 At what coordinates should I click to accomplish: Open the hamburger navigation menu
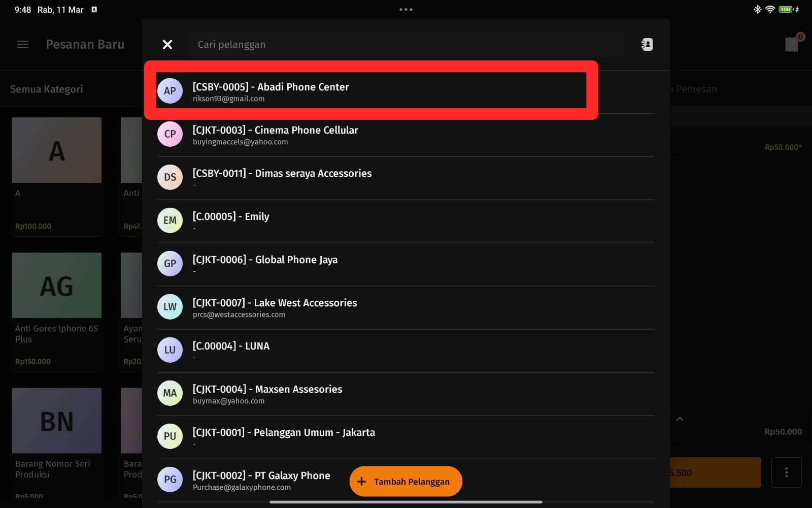[x=23, y=45]
